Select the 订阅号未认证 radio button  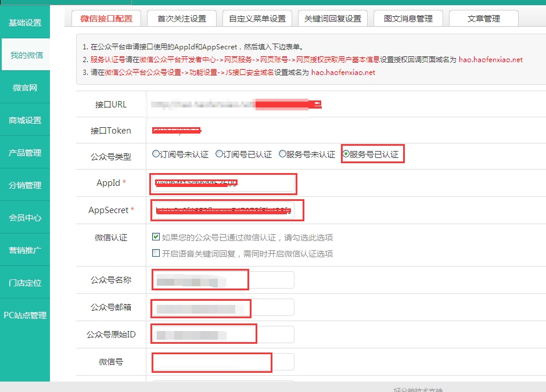coord(156,154)
